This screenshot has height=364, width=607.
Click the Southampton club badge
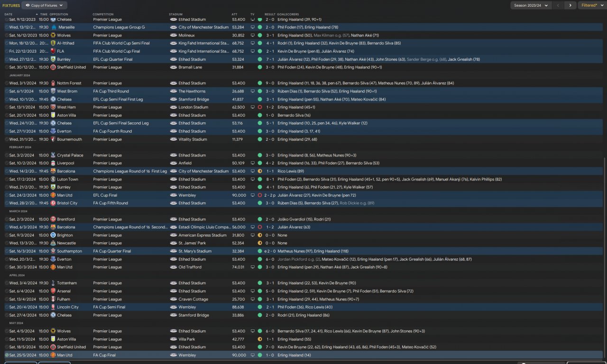53,251
